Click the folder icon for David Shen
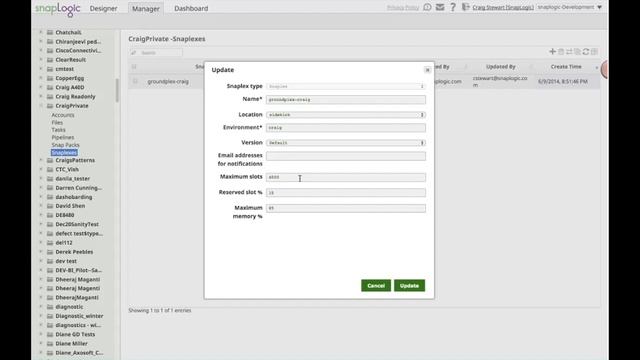Screen dimensions: 640x360 pos(50,206)
